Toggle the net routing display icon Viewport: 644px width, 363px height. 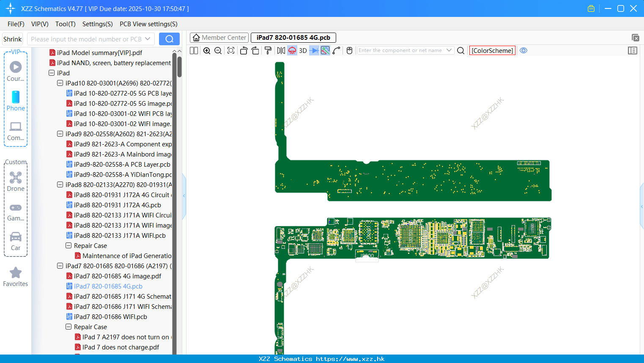[325, 50]
